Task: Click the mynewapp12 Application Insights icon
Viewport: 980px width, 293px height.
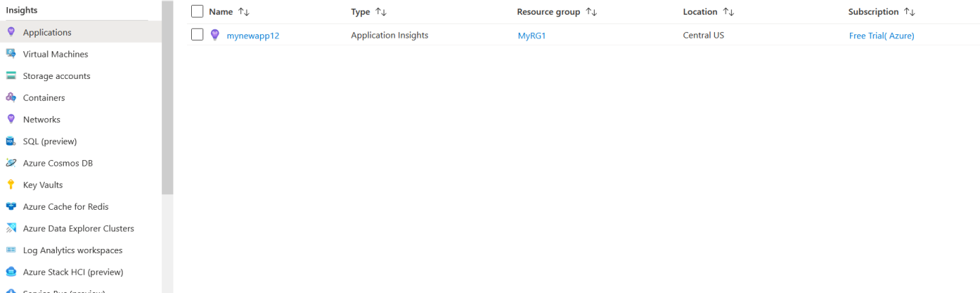Action: pos(215,35)
